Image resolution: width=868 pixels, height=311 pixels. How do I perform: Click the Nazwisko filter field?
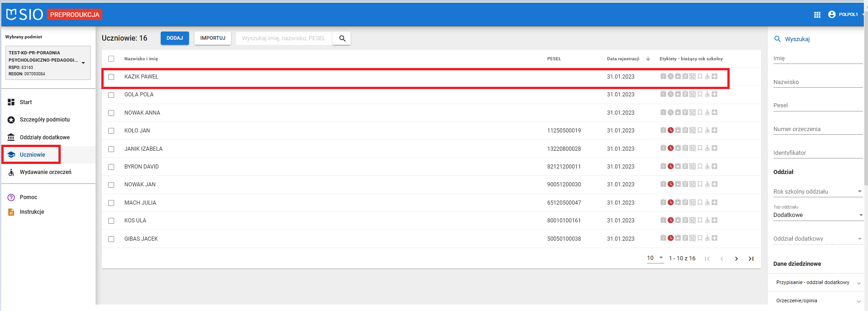tap(817, 82)
